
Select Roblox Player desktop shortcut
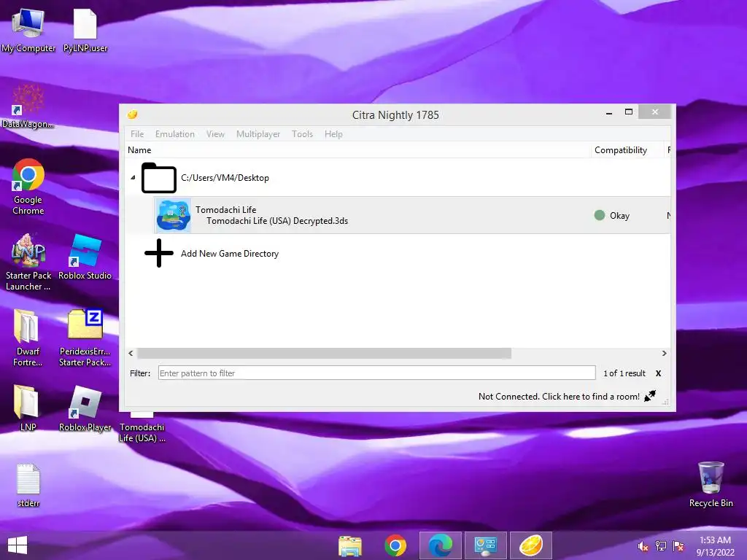[85, 408]
